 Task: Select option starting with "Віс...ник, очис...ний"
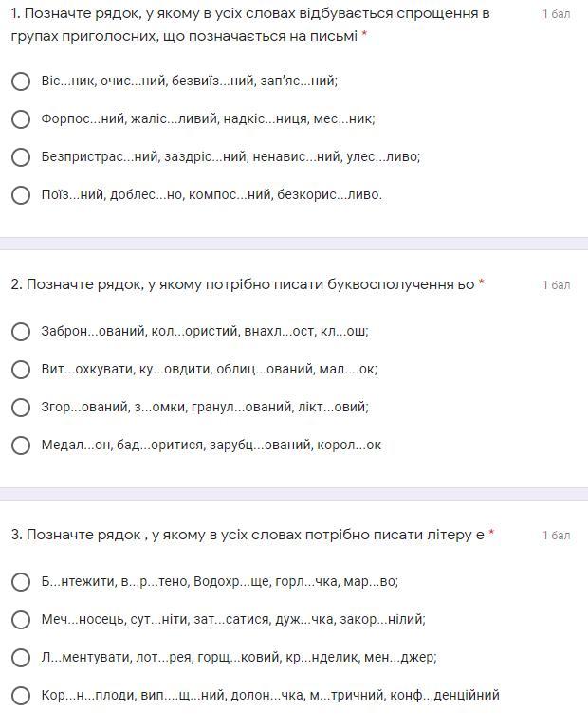21,82
